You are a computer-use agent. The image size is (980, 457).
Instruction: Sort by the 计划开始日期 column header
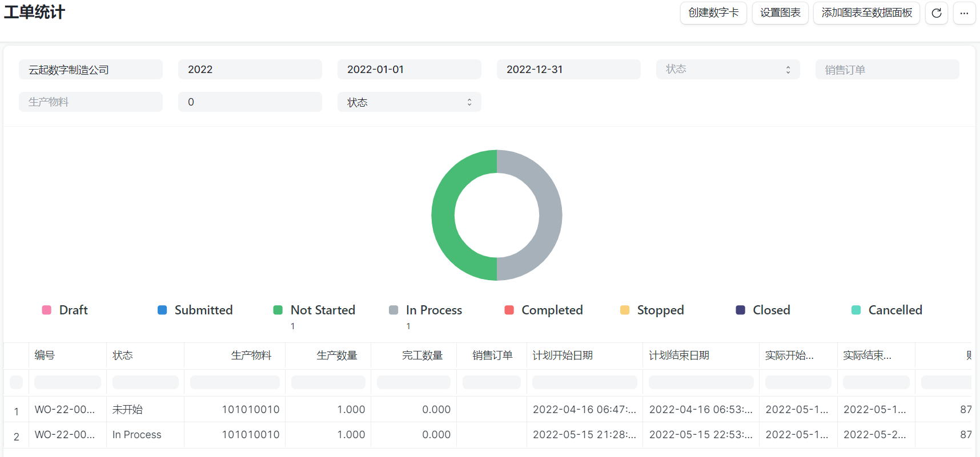[585, 355]
